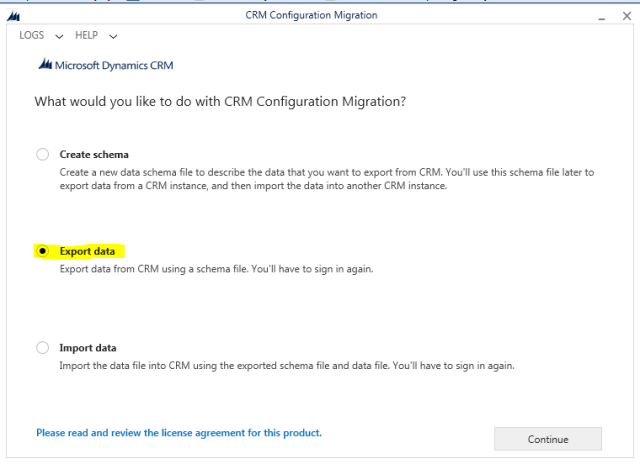640x464 pixels.
Task: Expand the LOGS dropdown chevron
Action: [x=59, y=37]
